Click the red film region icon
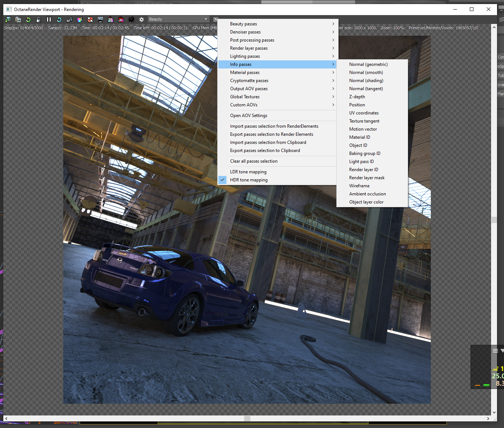This screenshot has width=504, height=428. click(x=121, y=20)
